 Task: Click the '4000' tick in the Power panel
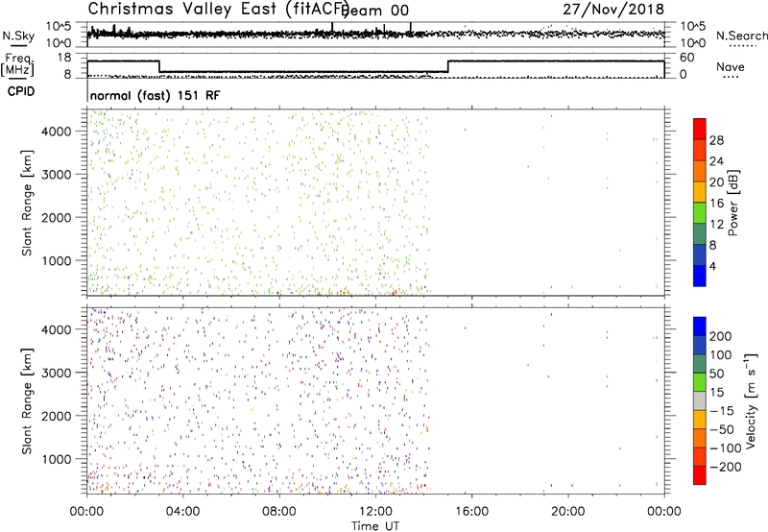[56, 132]
